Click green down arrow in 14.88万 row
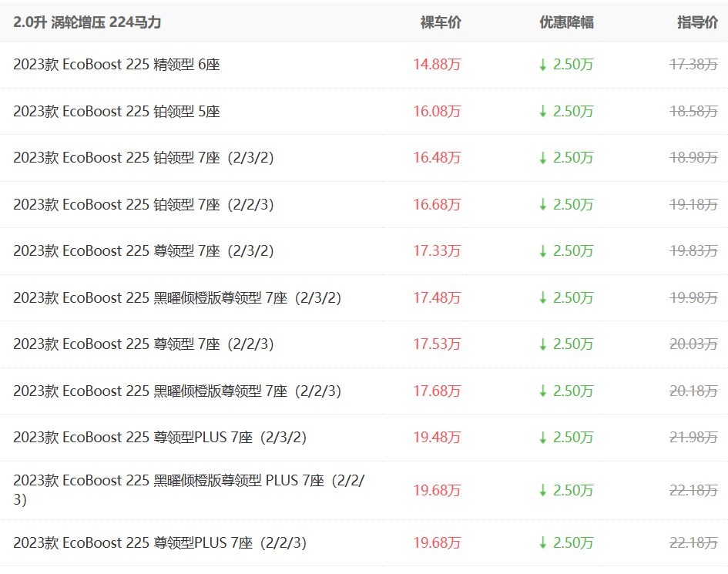 (543, 65)
